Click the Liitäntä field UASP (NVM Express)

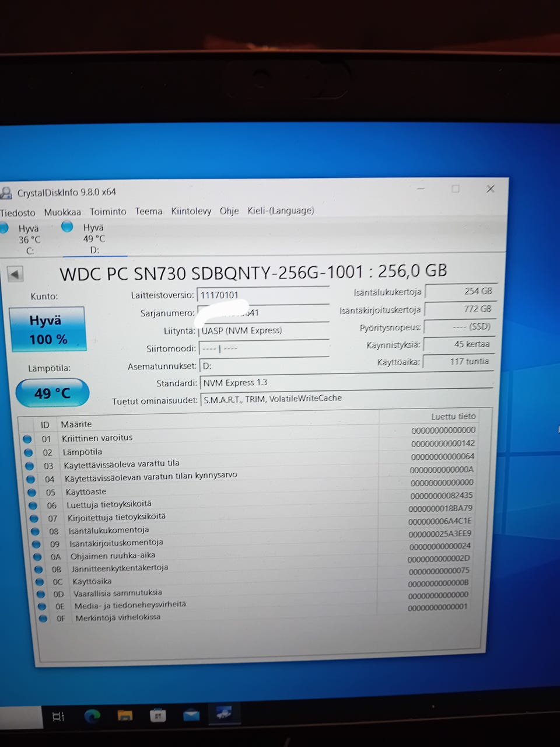264,330
